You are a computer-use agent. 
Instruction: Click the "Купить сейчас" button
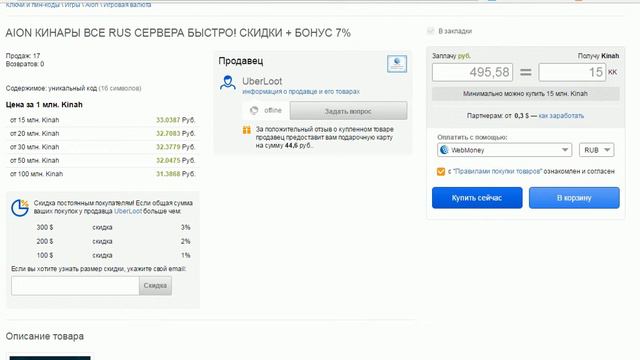coord(477,198)
